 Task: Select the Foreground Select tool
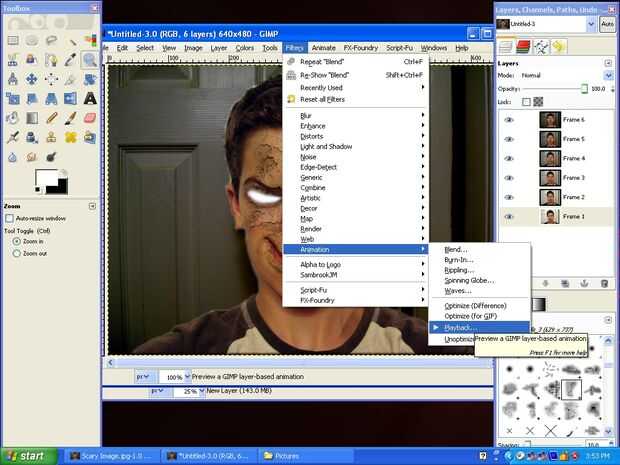(x=32, y=60)
